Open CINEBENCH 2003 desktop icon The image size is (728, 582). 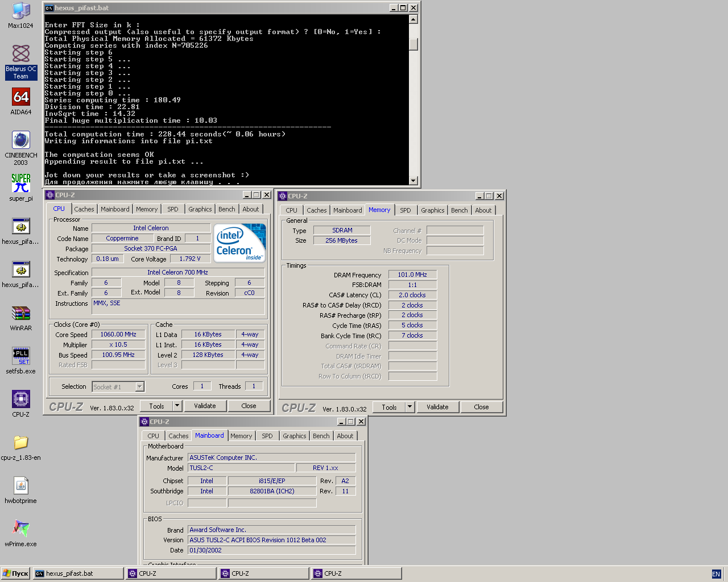point(21,148)
